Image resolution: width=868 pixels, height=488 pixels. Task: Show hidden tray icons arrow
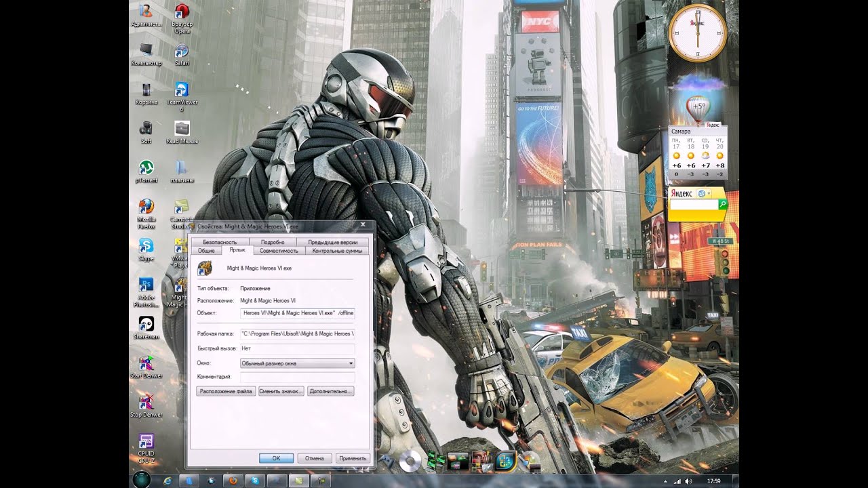pos(666,481)
